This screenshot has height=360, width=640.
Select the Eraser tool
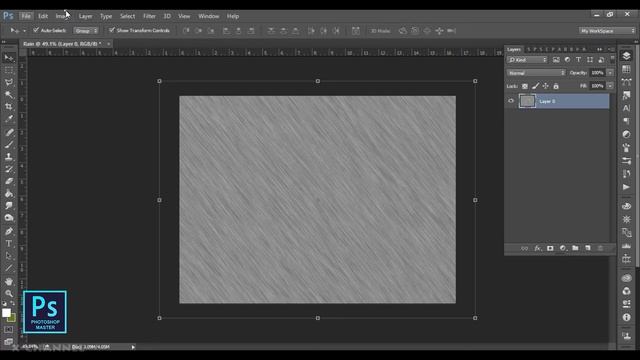[9, 181]
